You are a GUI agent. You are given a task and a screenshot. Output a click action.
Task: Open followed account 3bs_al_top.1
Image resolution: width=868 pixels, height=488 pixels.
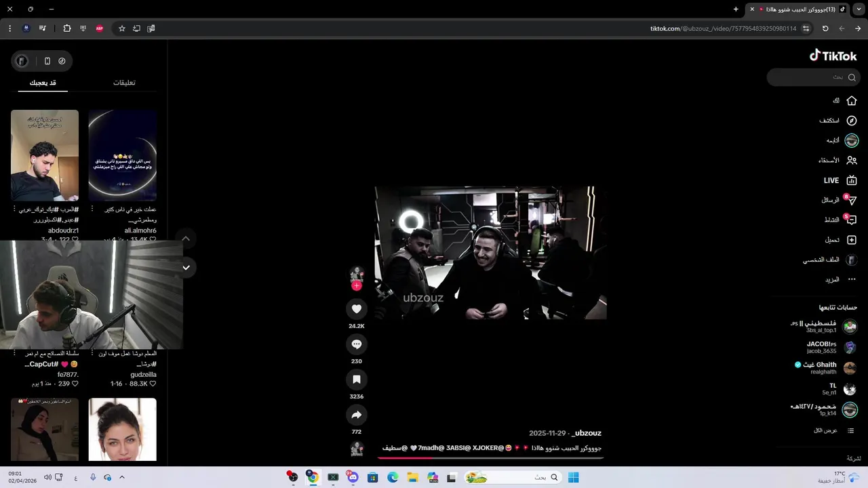(821, 331)
